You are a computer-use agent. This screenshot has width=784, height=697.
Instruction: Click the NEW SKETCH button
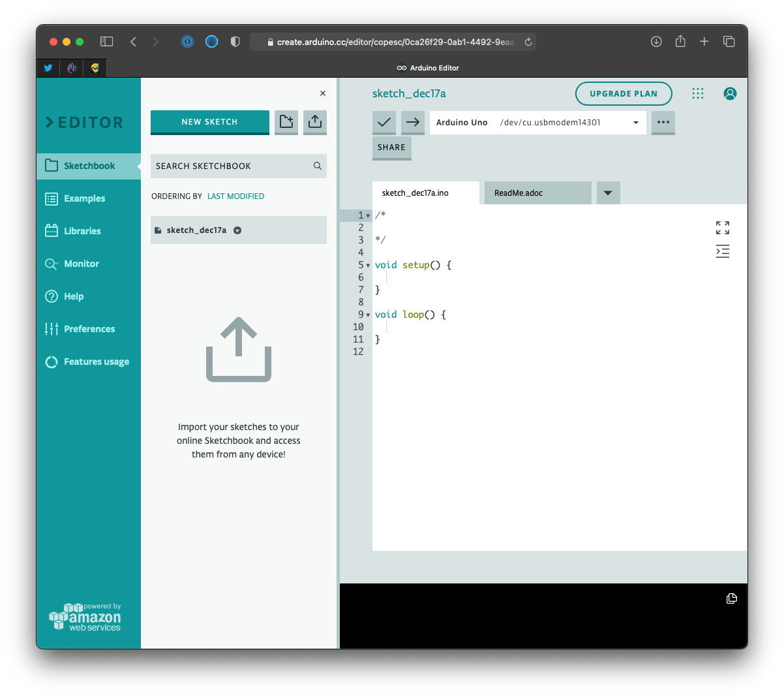pos(209,122)
